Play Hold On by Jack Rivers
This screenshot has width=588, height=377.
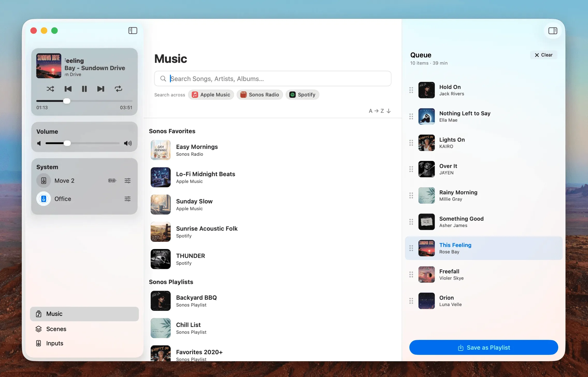(484, 90)
